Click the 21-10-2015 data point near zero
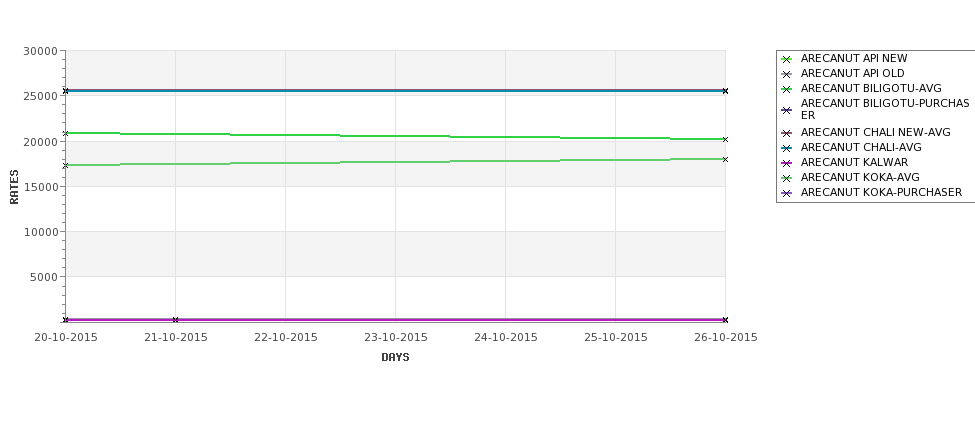 (x=175, y=320)
